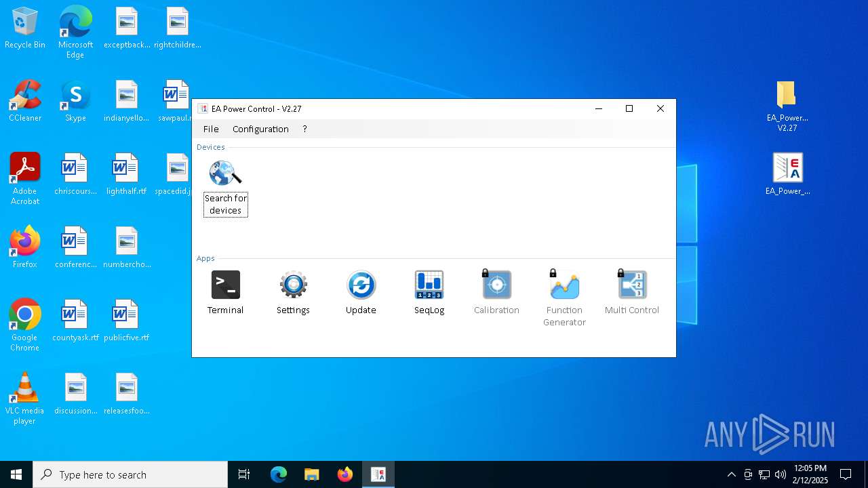
Task: Select the Skype desktop shortcut
Action: click(x=75, y=102)
